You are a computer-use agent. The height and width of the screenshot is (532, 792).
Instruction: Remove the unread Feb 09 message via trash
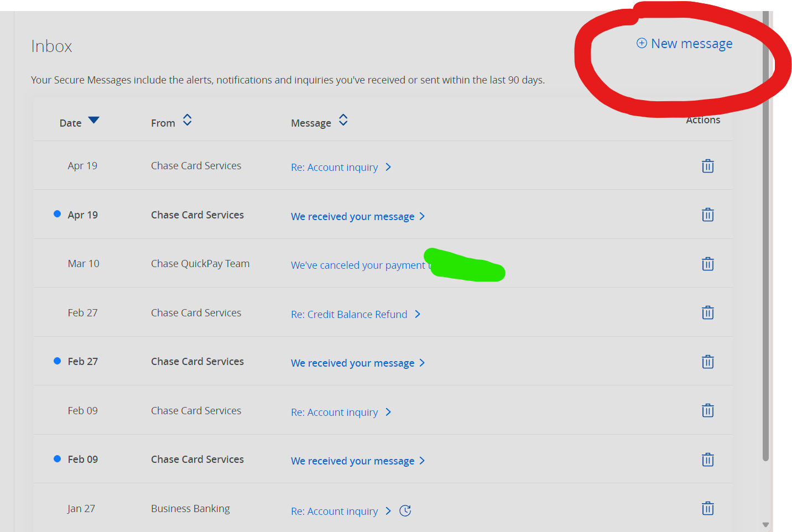pos(707,460)
